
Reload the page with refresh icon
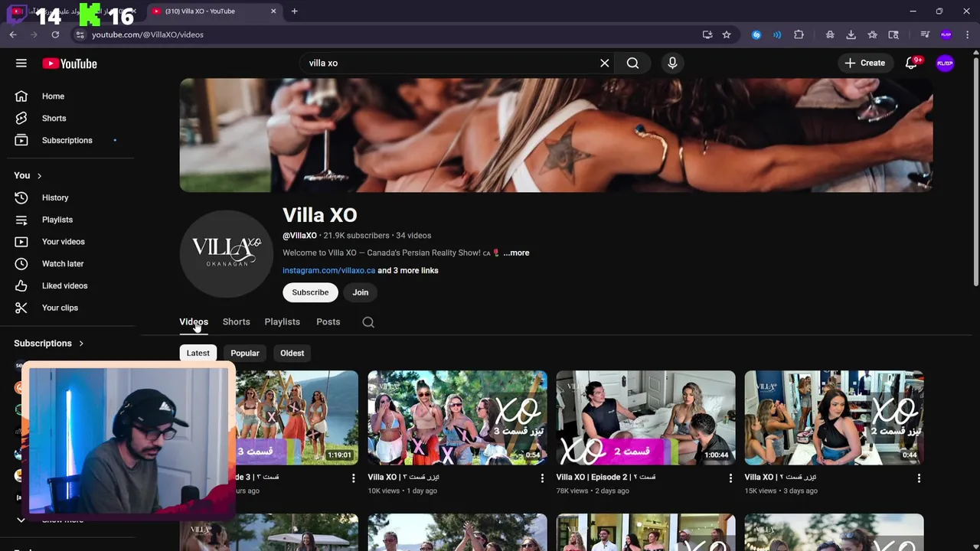click(x=55, y=34)
